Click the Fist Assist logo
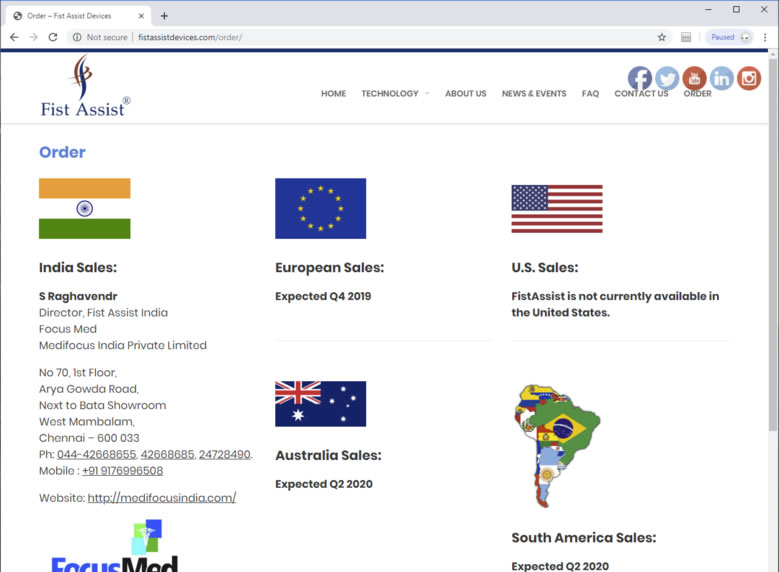This screenshot has height=572, width=779. tap(85, 87)
